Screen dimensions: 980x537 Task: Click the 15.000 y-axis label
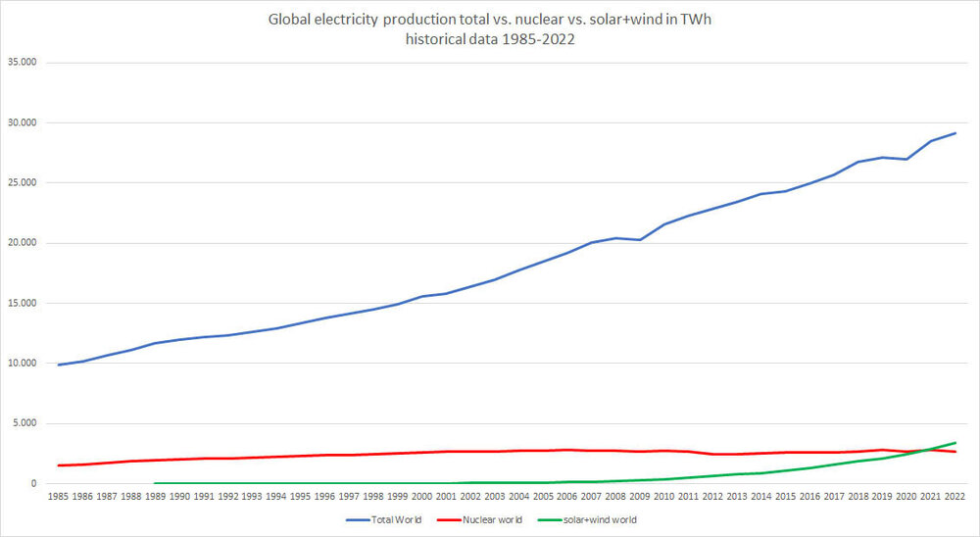click(22, 303)
